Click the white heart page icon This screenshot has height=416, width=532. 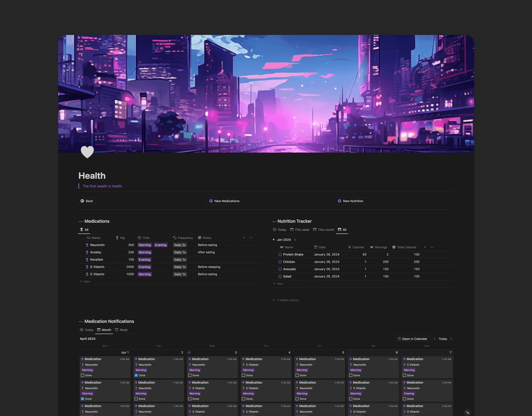click(x=87, y=152)
